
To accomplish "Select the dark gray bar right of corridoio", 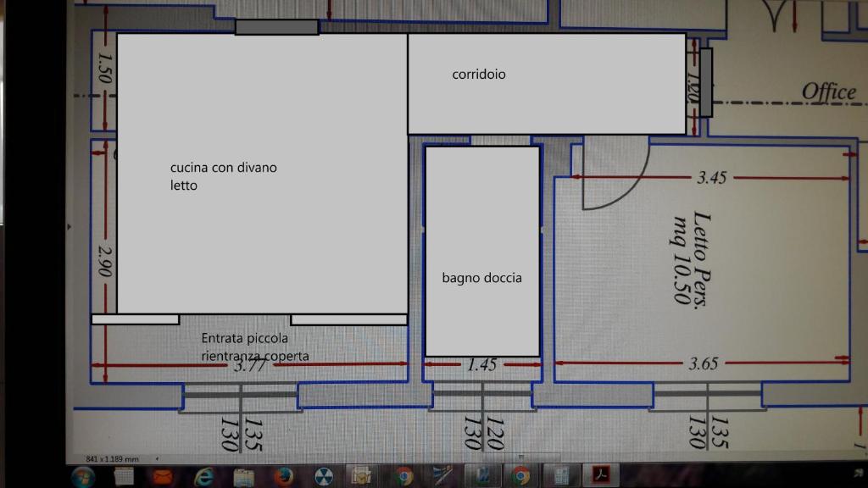I will [705, 81].
